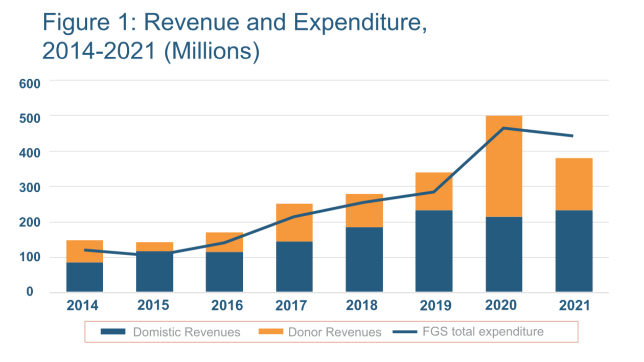This screenshot has width=644, height=362.
Task: Select the 2021 blue domestic revenue bar
Action: tap(574, 251)
